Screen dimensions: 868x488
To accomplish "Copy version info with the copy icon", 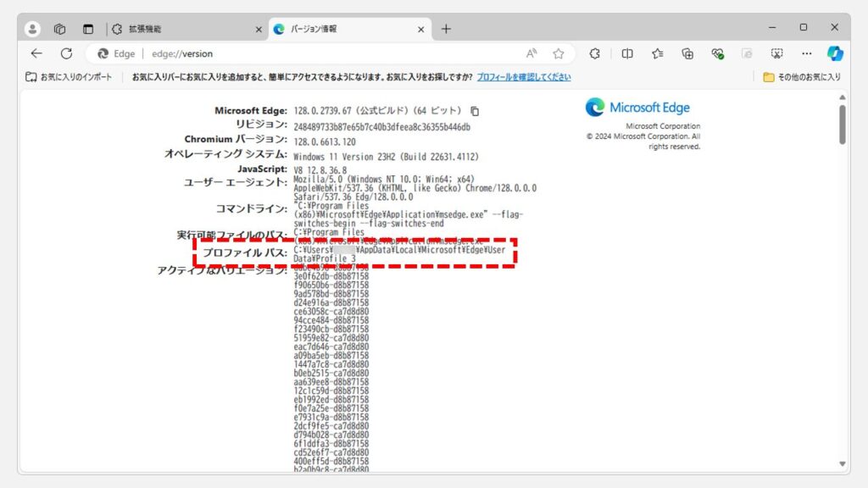I will point(475,111).
